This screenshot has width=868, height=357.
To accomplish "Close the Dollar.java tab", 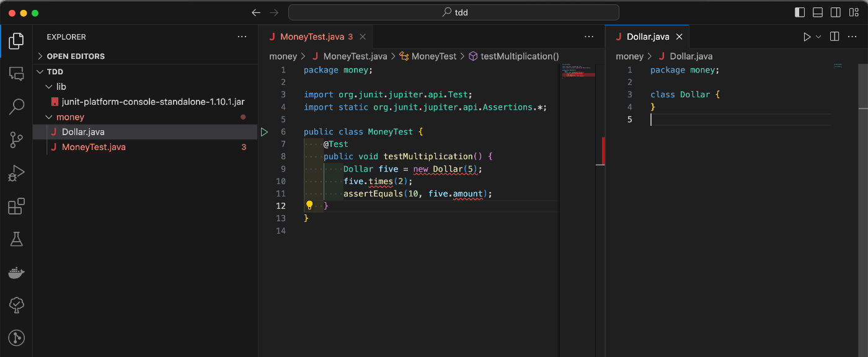I will pyautogui.click(x=680, y=37).
